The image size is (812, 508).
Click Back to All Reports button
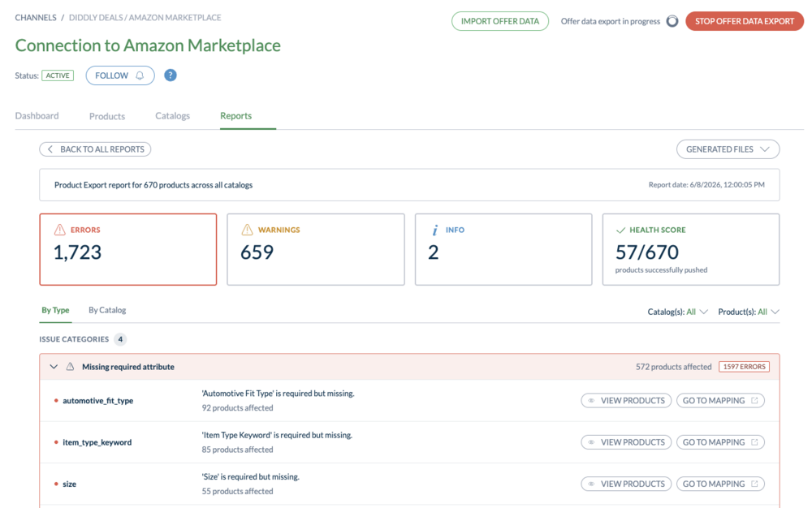95,149
